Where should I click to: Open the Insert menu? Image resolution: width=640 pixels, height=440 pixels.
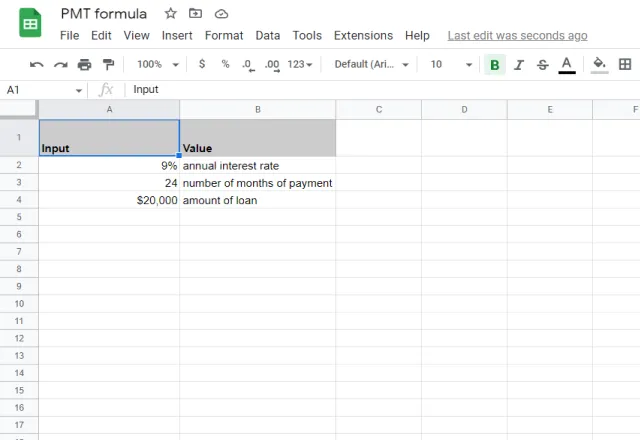pyautogui.click(x=177, y=36)
